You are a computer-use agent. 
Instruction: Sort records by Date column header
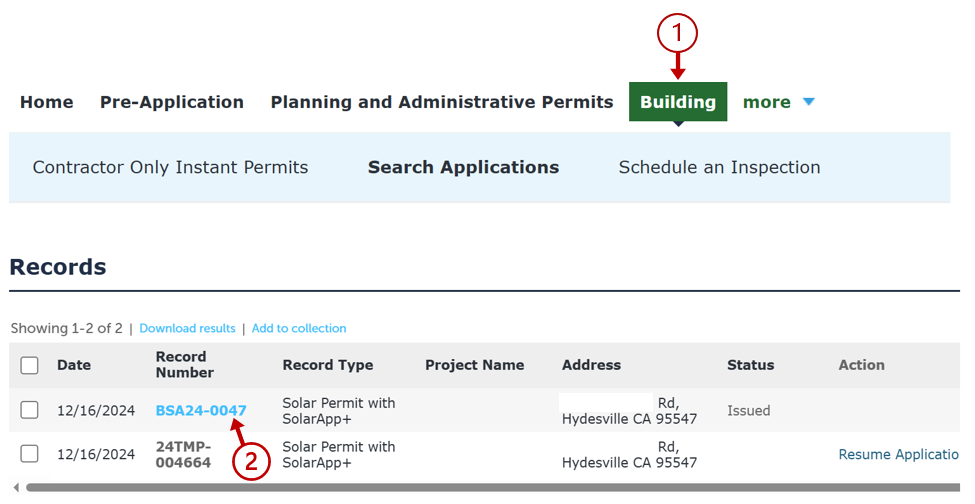[74, 365]
